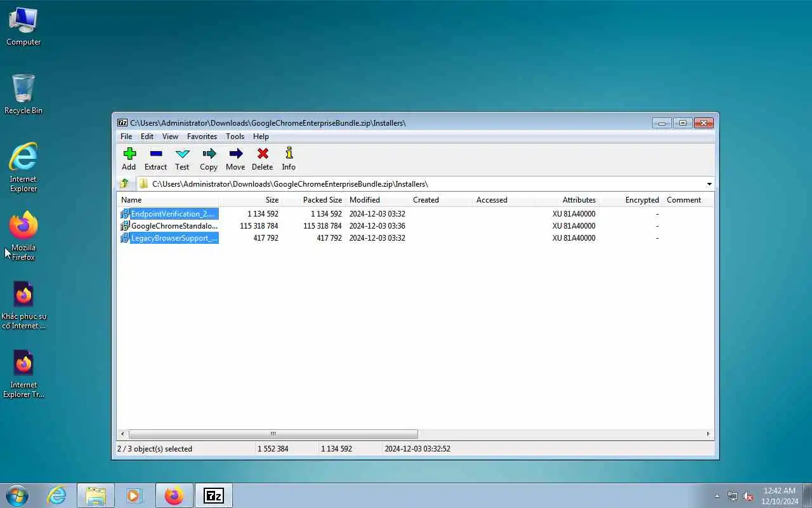Sort by Encrypted column header
This screenshot has width=812, height=508.
tap(631, 200)
